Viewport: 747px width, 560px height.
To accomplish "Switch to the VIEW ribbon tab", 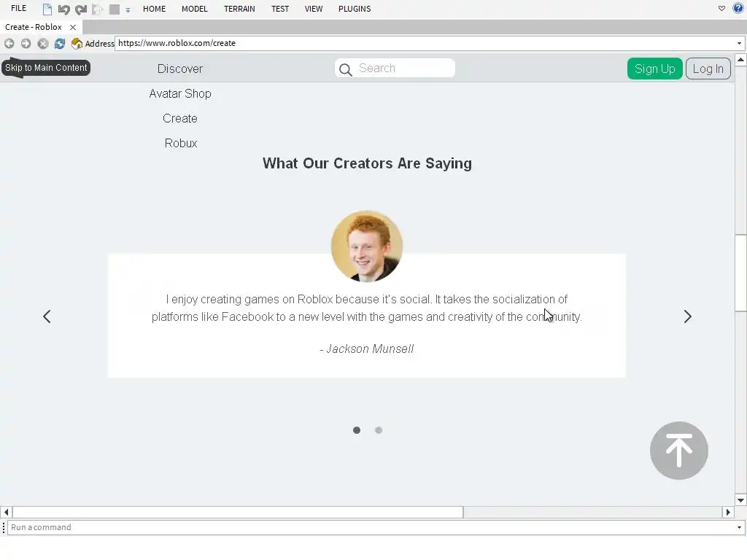I will [314, 9].
